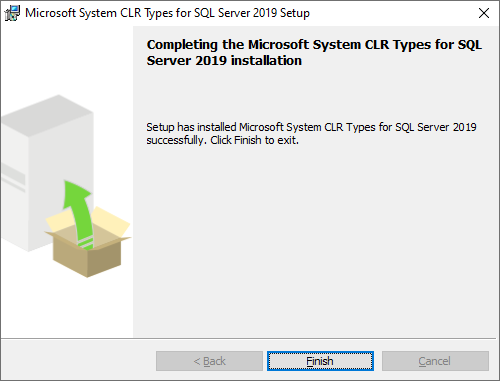Click the 'Server 2019 installation' heading line
500x381 pixels.
pos(224,61)
